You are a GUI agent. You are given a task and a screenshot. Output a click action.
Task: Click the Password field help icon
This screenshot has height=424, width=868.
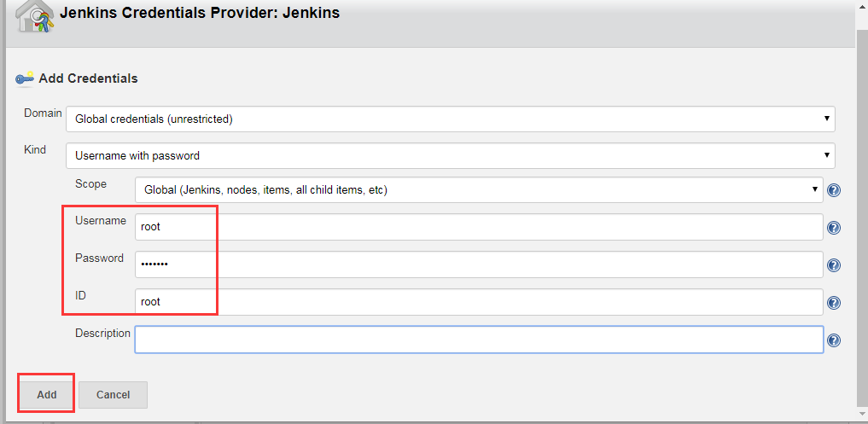click(x=834, y=265)
